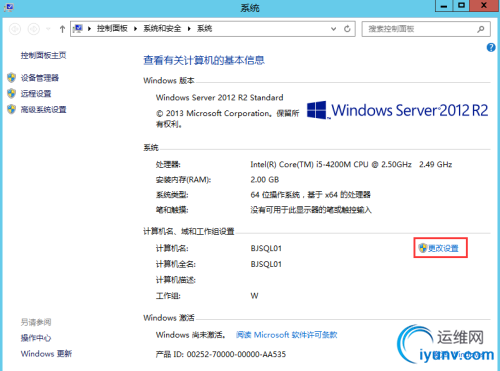Select the Intel(R) Core(TM) i5-4200M processor value
This screenshot has height=371, width=500.
pyautogui.click(x=351, y=164)
